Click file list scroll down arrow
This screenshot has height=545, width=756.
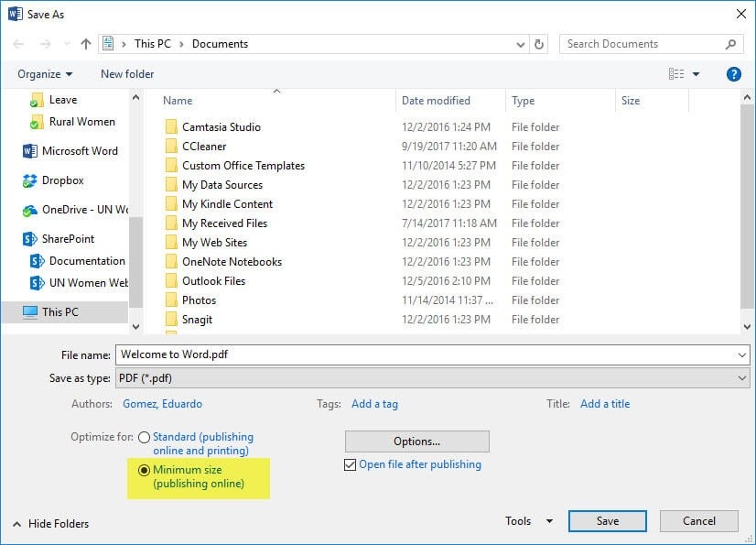747,327
